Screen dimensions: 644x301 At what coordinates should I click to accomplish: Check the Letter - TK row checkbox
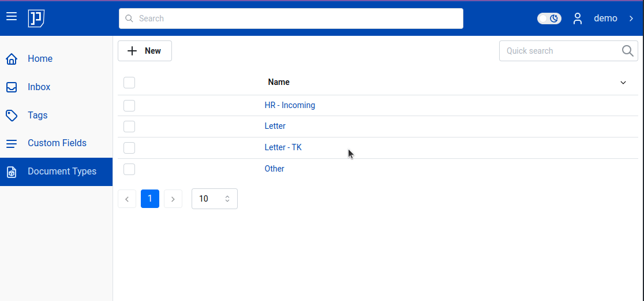129,148
